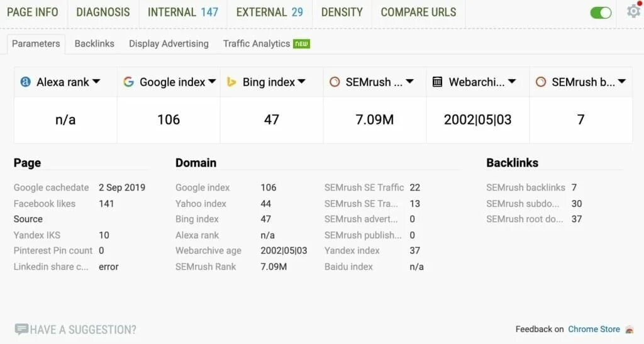Click the Google logo icon
644x344 pixels.
pyautogui.click(x=128, y=82)
